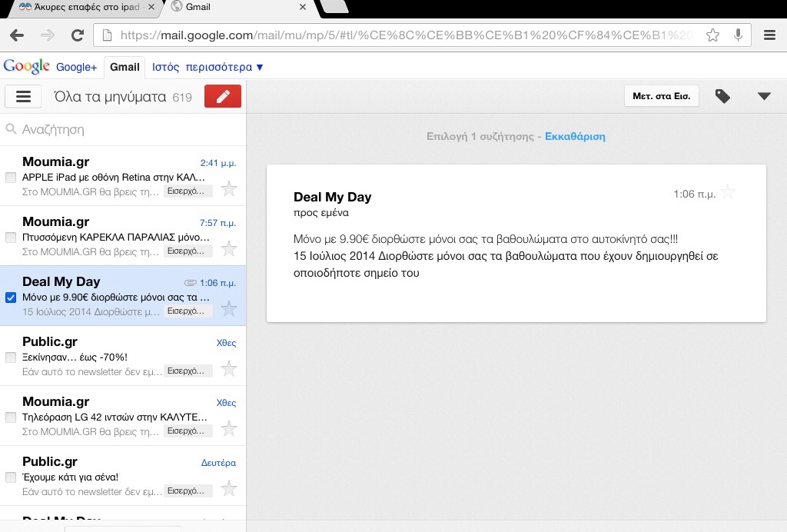Image resolution: width=787 pixels, height=532 pixels.
Task: Star the Public.gr Ξεκίνησαν email
Action: (x=229, y=368)
